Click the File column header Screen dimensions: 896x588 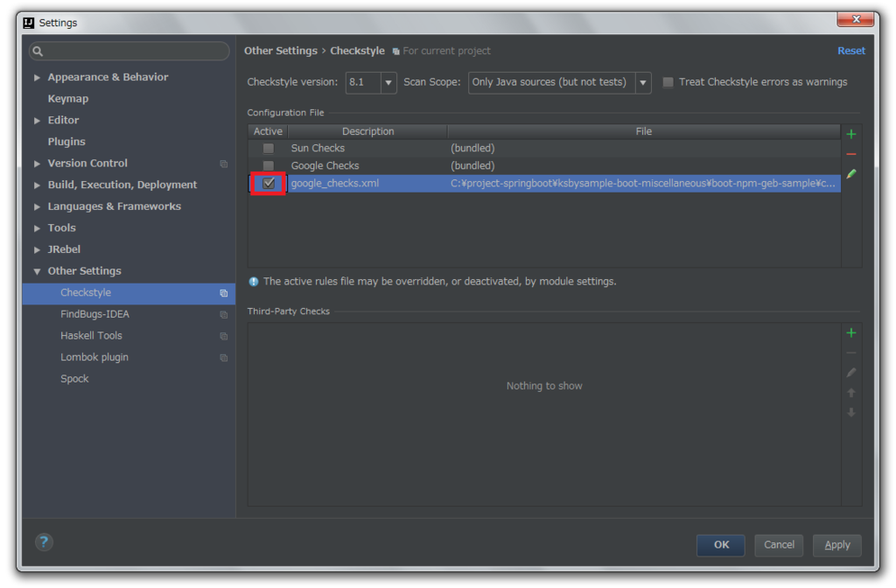click(x=643, y=131)
